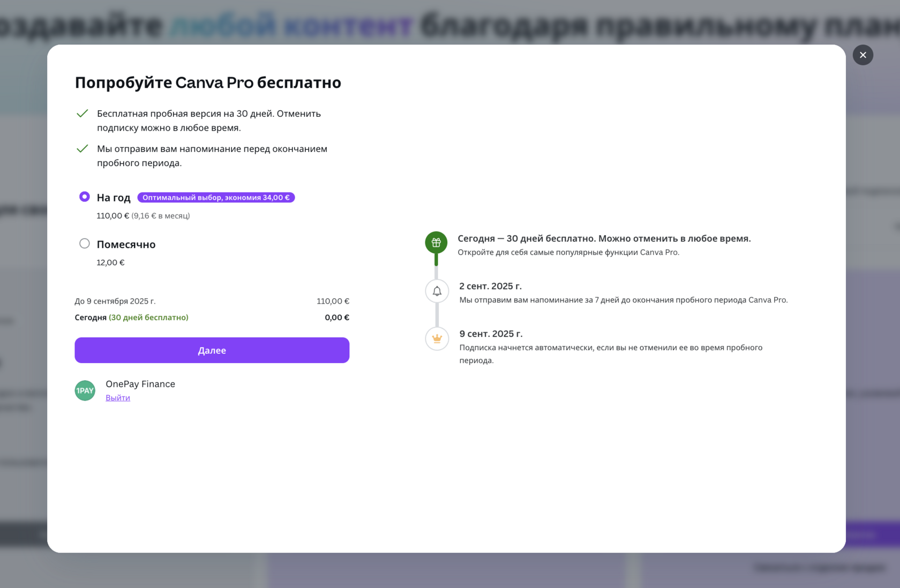
Task: Click the "12,00 €" monthly price
Action: pyautogui.click(x=110, y=262)
